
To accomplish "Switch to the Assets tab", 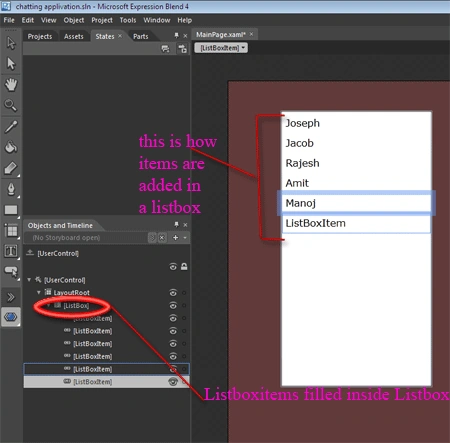I will (74, 36).
